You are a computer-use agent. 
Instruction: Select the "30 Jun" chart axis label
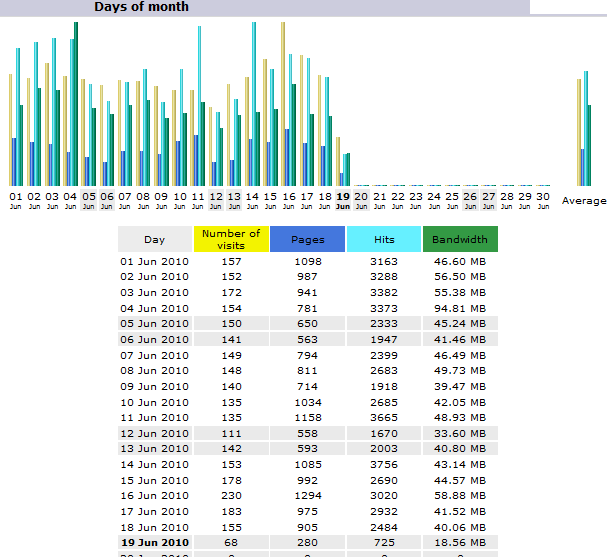point(543,200)
